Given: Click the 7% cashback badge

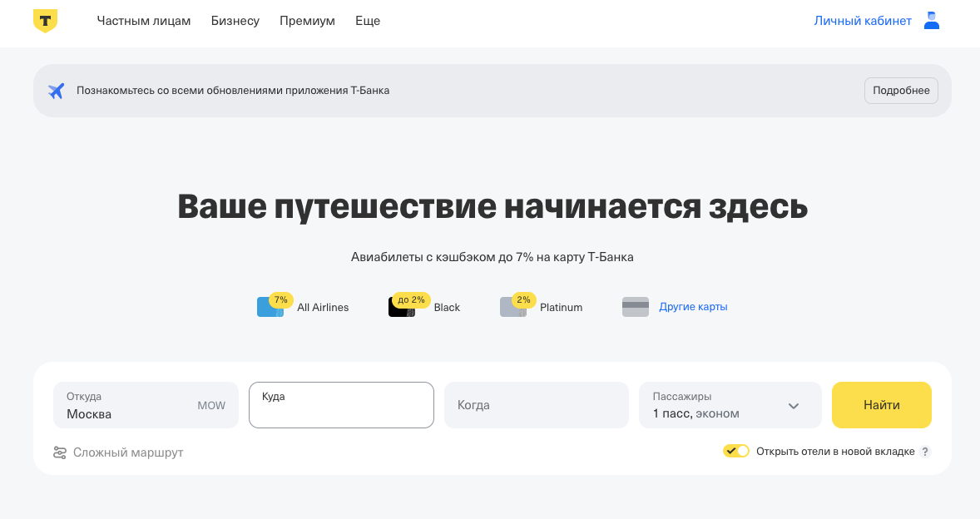Looking at the screenshot, I should pos(281,299).
